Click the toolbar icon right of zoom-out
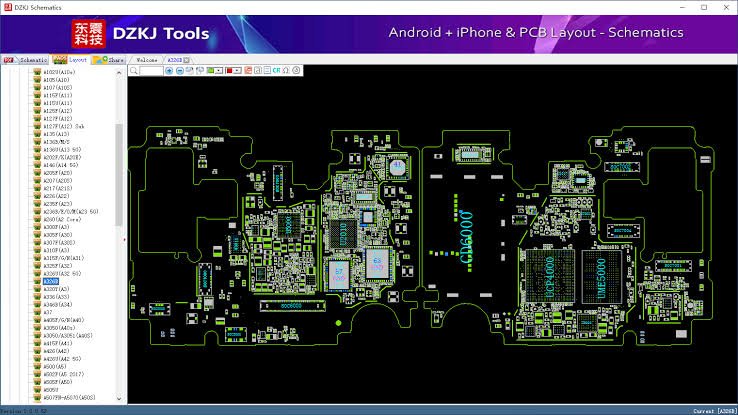The image size is (738, 415). tap(189, 71)
